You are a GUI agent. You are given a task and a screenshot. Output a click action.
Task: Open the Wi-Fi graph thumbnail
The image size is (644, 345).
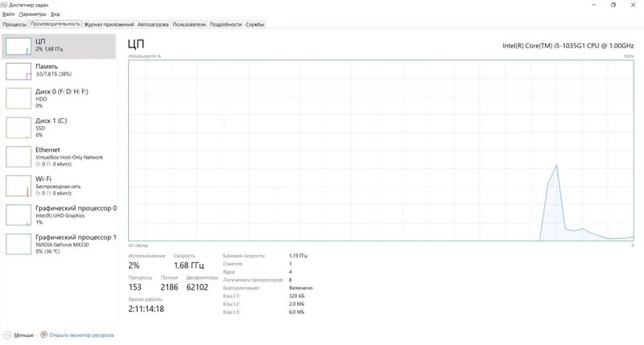tap(18, 186)
